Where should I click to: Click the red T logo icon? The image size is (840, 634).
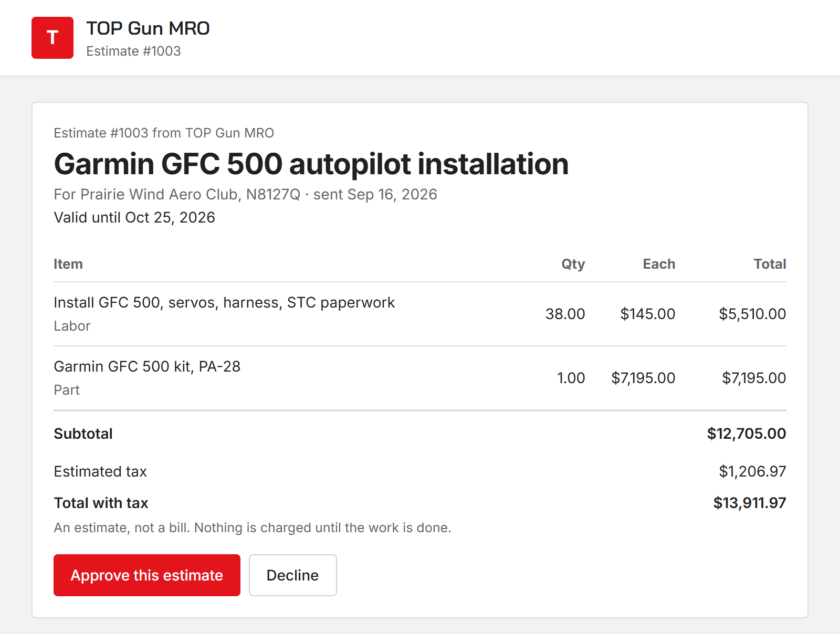tap(52, 38)
